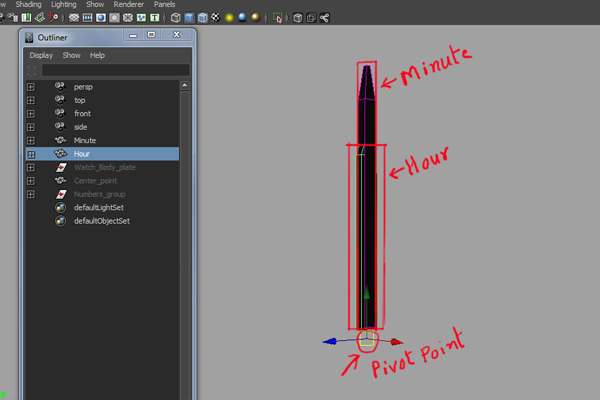
Task: Toggle the safe action overlay
Action: click(141, 18)
